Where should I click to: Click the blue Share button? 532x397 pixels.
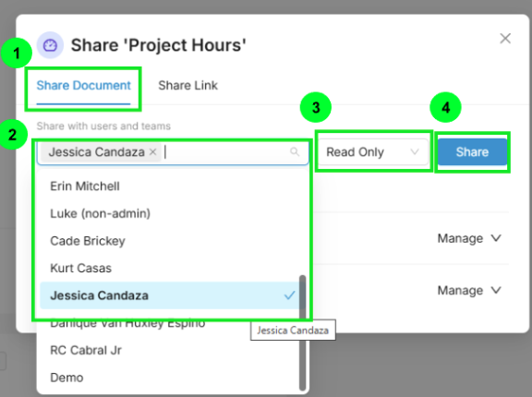[472, 152]
